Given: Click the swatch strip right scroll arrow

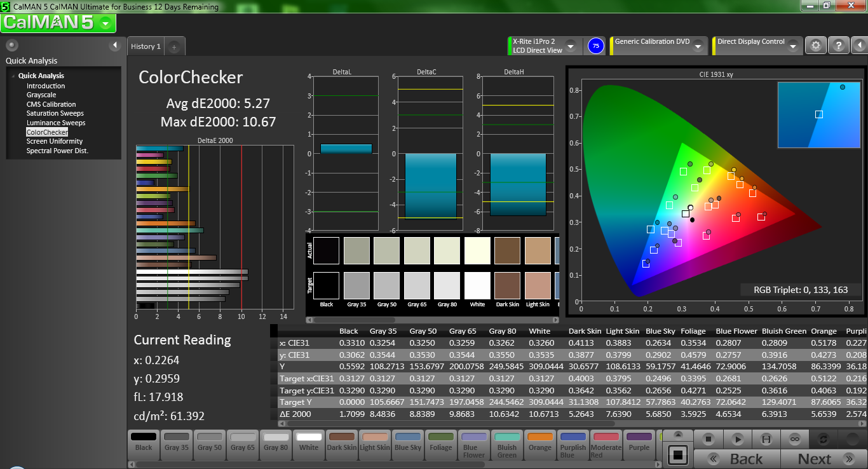Looking at the screenshot, I should 659,464.
